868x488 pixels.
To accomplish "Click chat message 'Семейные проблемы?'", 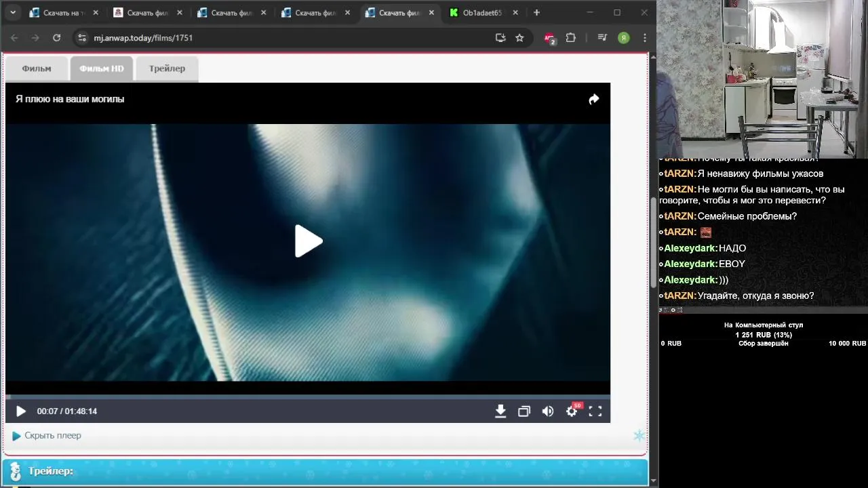I will (747, 216).
